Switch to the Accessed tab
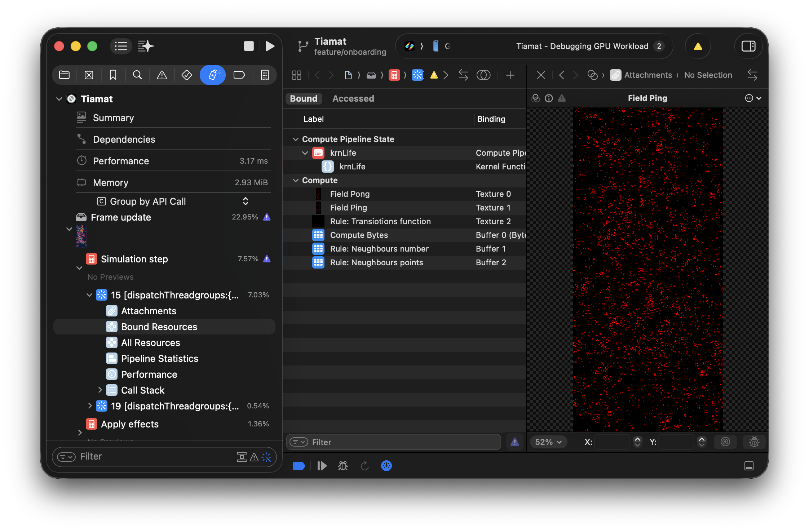 coord(353,98)
